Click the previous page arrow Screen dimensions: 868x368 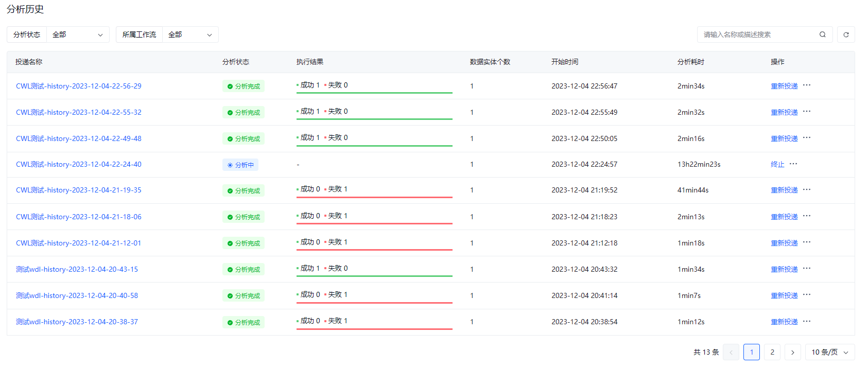[731, 352]
